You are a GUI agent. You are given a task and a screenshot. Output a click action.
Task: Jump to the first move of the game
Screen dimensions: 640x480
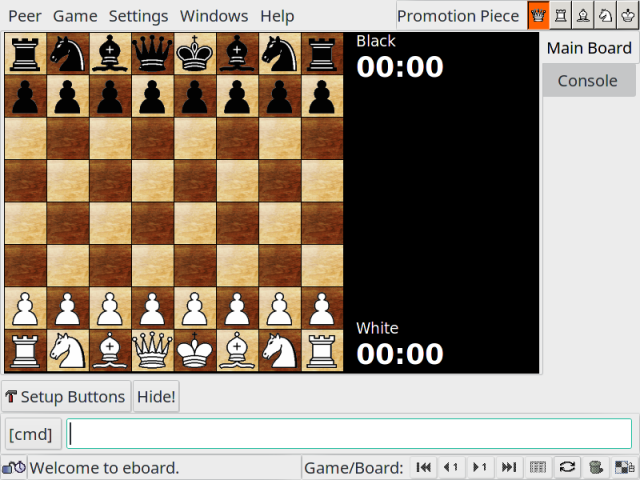click(x=424, y=467)
